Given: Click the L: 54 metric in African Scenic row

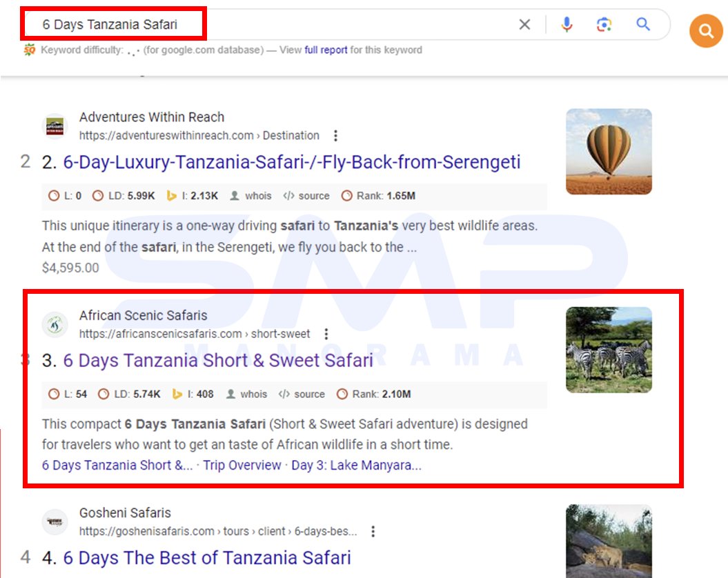Looking at the screenshot, I should [68, 394].
